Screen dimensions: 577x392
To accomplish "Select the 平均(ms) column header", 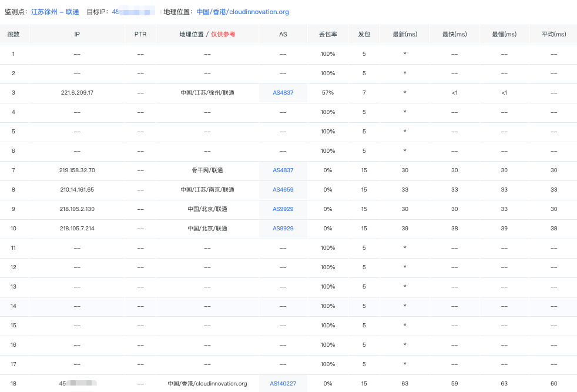I will point(553,35).
